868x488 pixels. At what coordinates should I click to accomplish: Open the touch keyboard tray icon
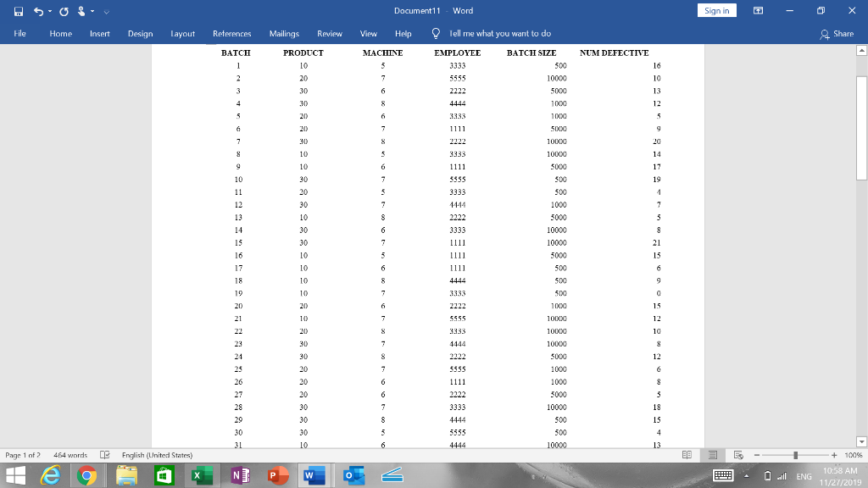tap(723, 475)
